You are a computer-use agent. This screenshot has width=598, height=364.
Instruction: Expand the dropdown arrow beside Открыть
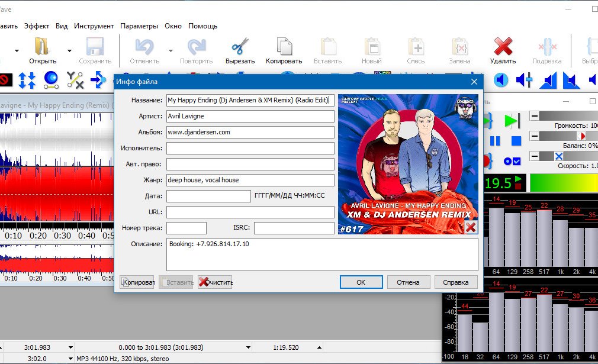pos(69,51)
